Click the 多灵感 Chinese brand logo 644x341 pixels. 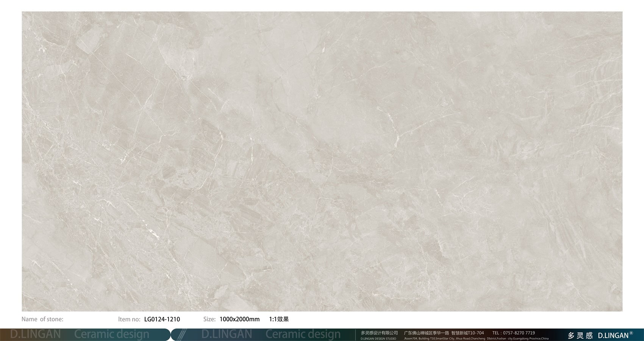coord(580,335)
